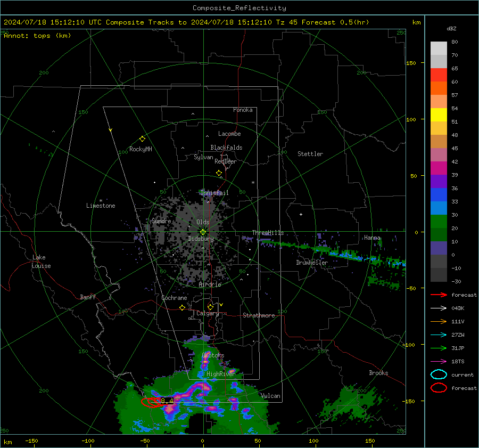This screenshot has width=479, height=448.
Task: Click the green 31JP arrow icon
Action: [439, 348]
